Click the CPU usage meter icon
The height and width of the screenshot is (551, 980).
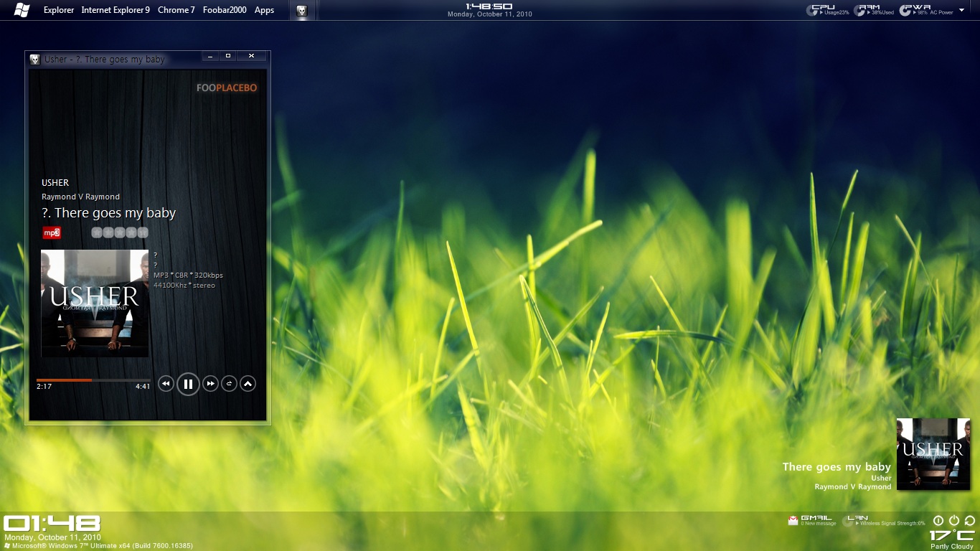pyautogui.click(x=813, y=10)
